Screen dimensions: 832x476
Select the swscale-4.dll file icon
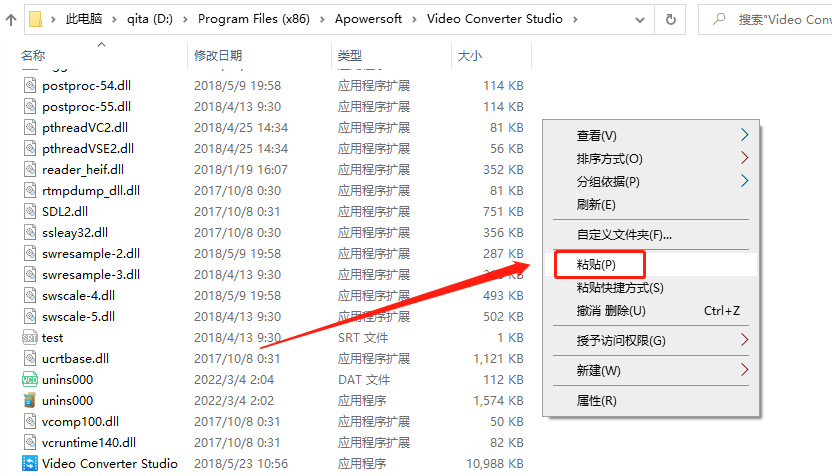[30, 296]
